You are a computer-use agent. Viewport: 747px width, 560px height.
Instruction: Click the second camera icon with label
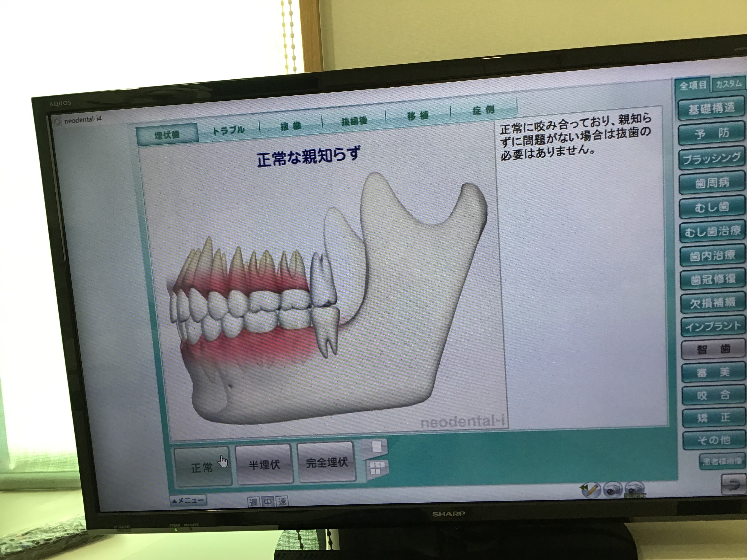click(x=635, y=490)
